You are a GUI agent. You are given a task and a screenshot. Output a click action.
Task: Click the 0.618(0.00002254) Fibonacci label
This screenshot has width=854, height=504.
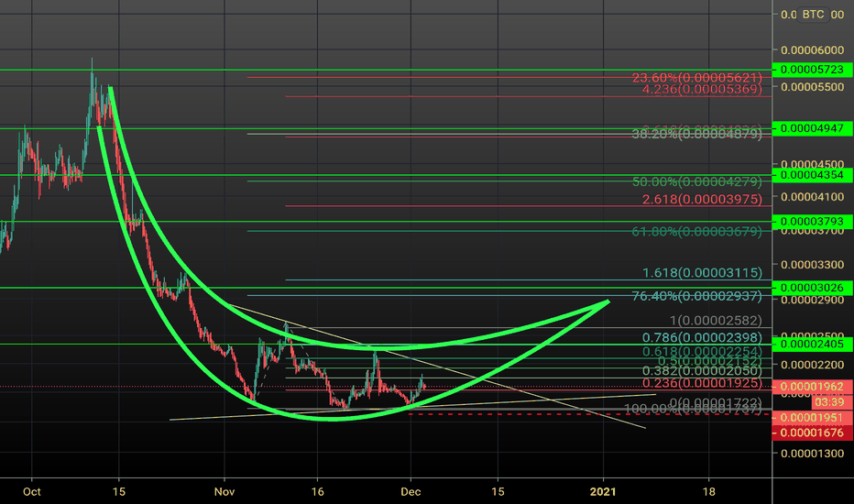702,352
